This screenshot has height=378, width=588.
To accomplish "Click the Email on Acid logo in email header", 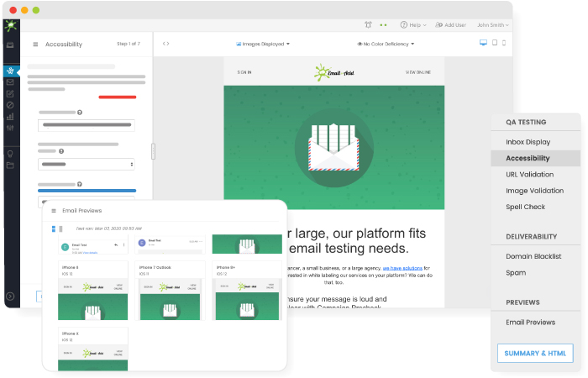I will tap(334, 72).
